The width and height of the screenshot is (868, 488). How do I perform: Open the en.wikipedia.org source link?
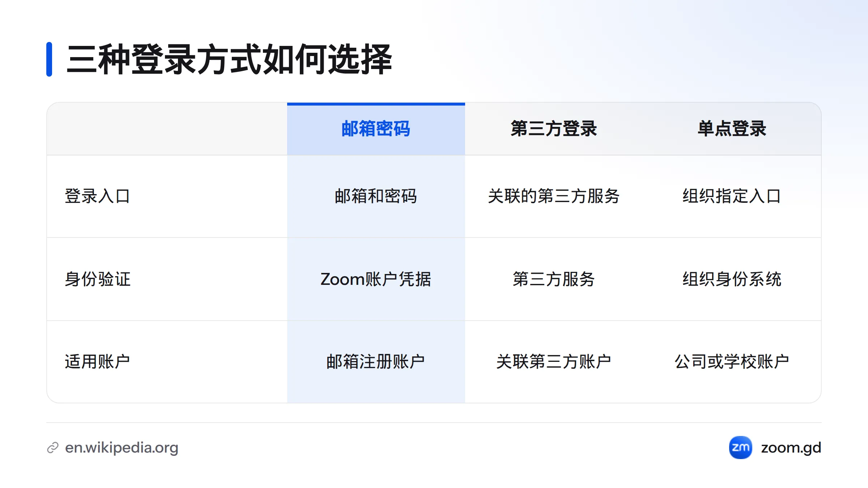pyautogui.click(x=122, y=448)
